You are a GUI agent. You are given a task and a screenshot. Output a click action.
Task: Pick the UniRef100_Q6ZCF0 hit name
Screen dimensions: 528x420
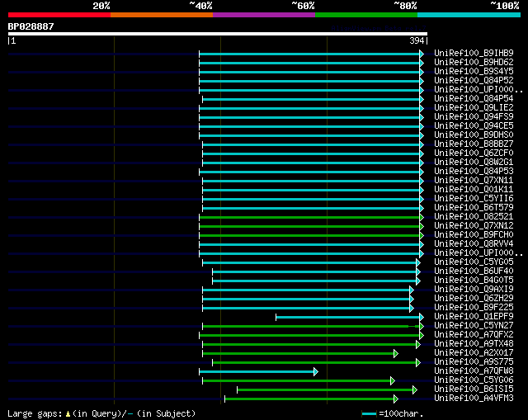coord(474,153)
